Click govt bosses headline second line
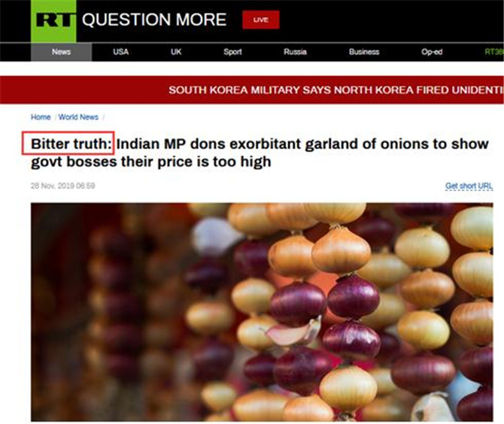This screenshot has height=424, width=504. [151, 162]
